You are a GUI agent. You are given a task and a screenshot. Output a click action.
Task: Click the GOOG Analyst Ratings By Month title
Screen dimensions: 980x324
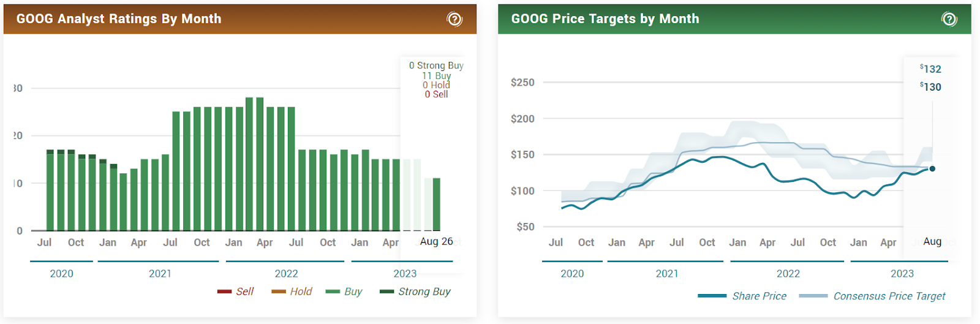[x=119, y=19]
